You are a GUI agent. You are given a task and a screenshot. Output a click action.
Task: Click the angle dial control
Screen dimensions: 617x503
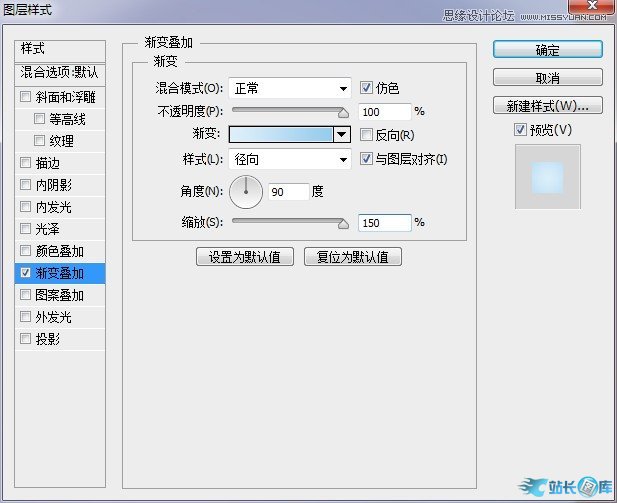[x=246, y=192]
